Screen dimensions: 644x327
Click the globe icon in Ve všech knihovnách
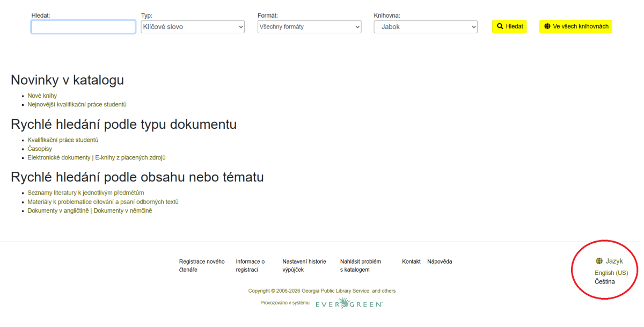coord(547,26)
